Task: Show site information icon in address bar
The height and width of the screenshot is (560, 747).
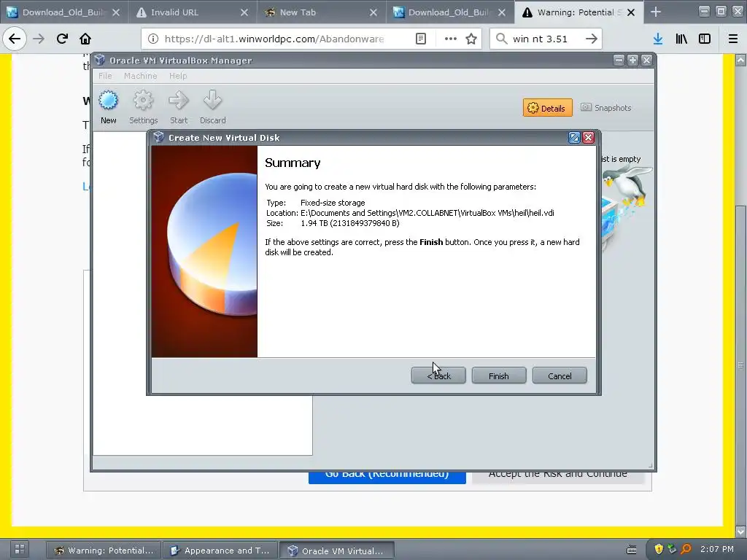Action: (x=153, y=39)
